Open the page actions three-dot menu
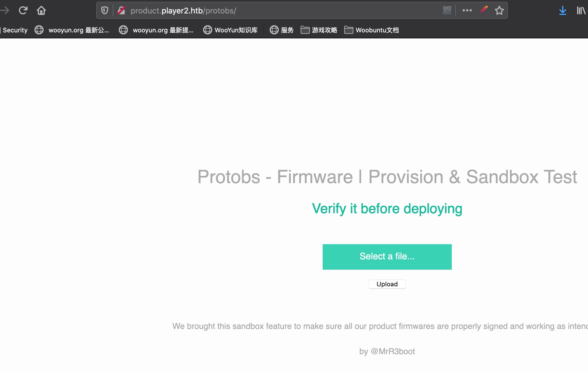 click(467, 11)
